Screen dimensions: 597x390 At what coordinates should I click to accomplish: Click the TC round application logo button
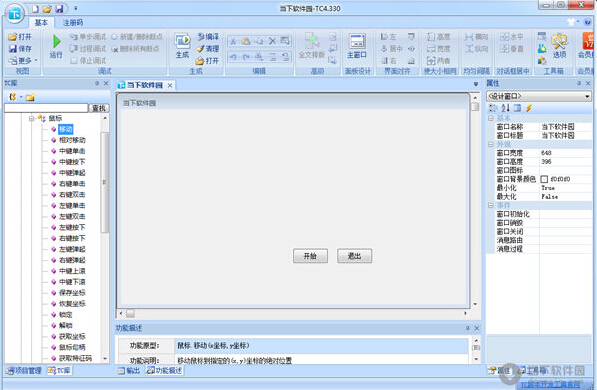tap(14, 14)
